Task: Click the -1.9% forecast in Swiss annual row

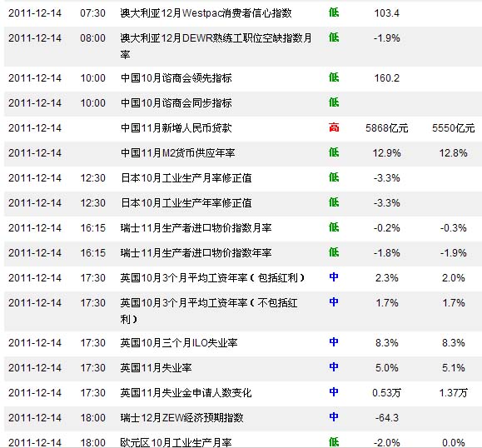Action: click(x=454, y=253)
